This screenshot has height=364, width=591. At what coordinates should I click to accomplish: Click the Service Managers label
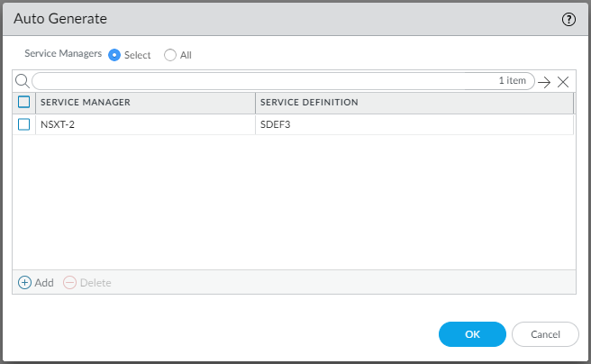click(63, 54)
